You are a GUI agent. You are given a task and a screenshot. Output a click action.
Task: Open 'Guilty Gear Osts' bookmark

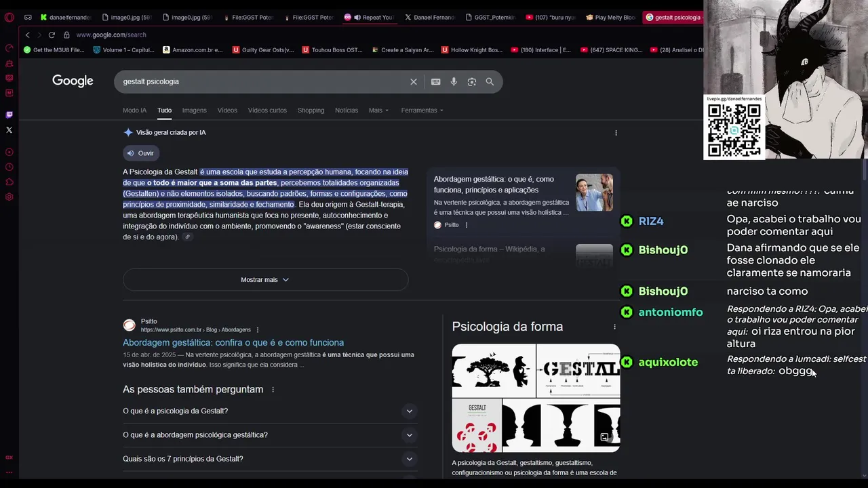[263, 49]
